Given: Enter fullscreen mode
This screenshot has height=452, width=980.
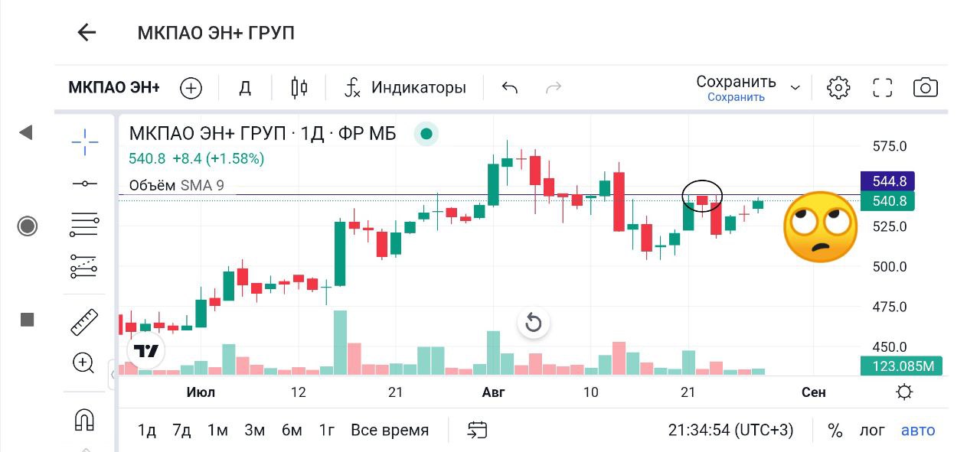Looking at the screenshot, I should [883, 87].
